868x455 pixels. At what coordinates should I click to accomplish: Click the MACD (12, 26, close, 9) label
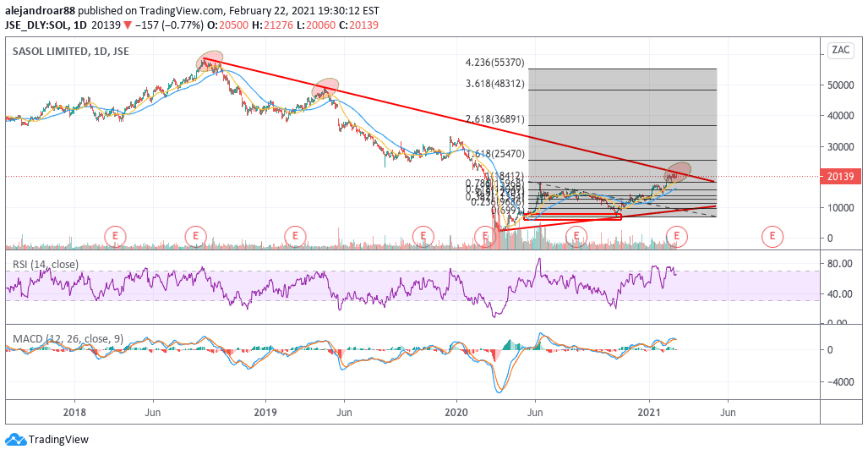pyautogui.click(x=68, y=338)
